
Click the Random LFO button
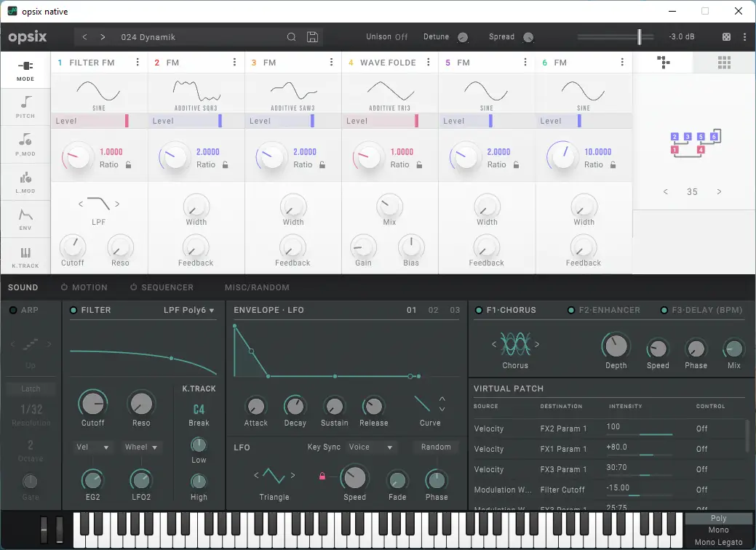435,447
